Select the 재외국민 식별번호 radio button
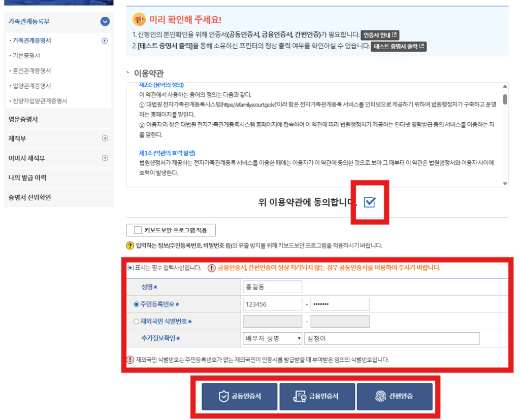Viewport: 520px width, 420px height. point(136,322)
